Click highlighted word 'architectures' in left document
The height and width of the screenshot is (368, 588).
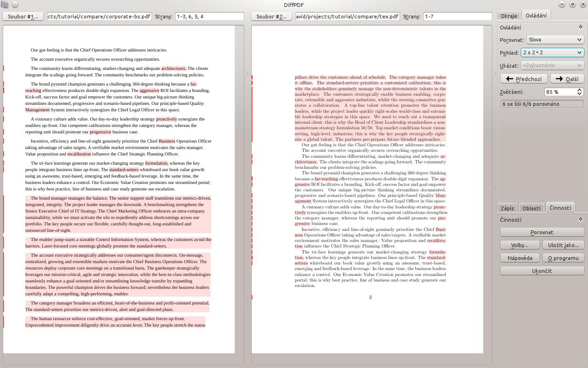tap(173, 69)
